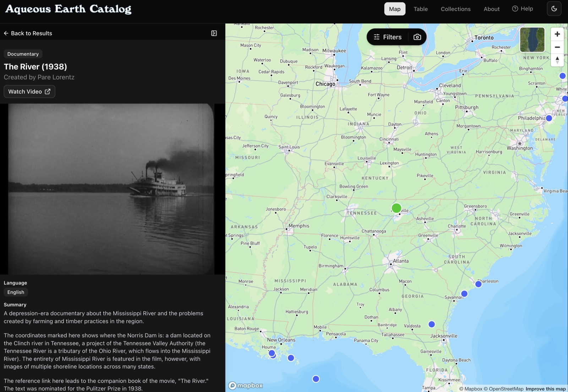This screenshot has height=392, width=568.
Task: Open the Mapbox logo link
Action: tap(246, 385)
